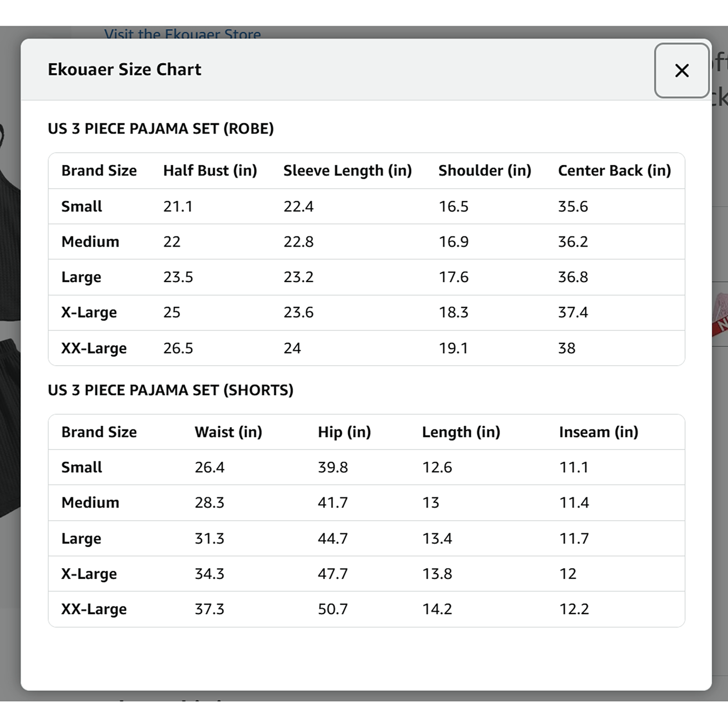Click the 50.7 hip value for XX-Large

click(332, 609)
